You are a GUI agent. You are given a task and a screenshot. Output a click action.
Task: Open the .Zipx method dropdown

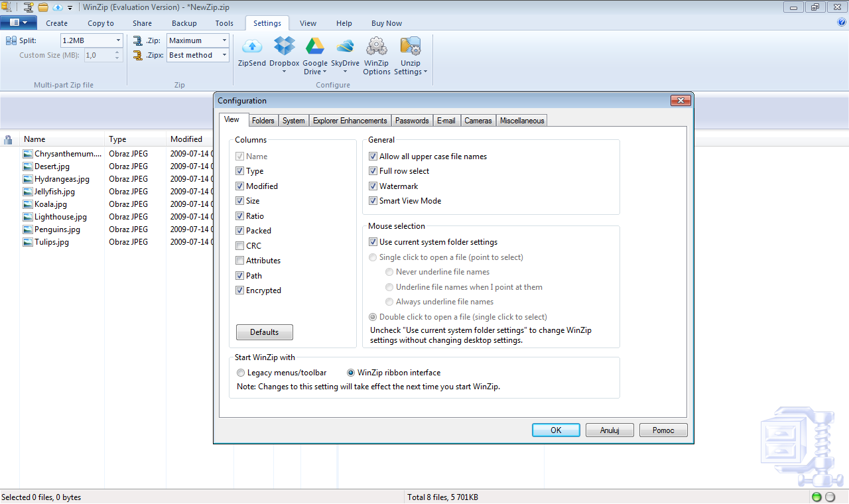(x=224, y=55)
